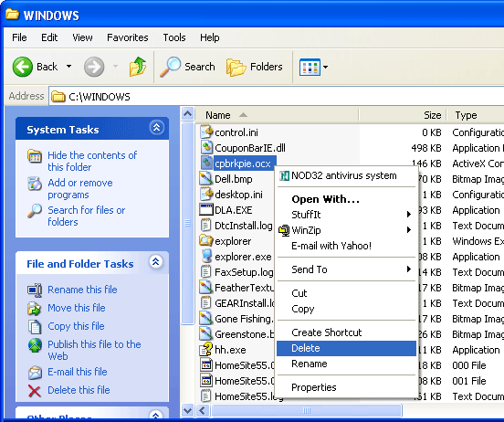Open the Tools menu
This screenshot has width=504, height=422.
[174, 37]
